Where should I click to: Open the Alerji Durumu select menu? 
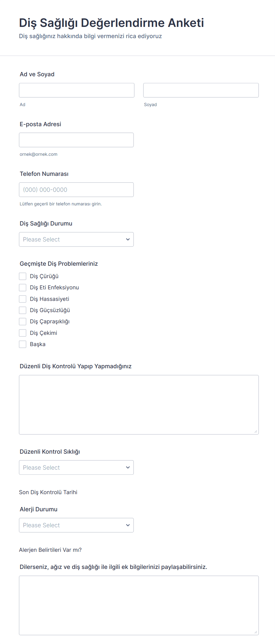76,525
